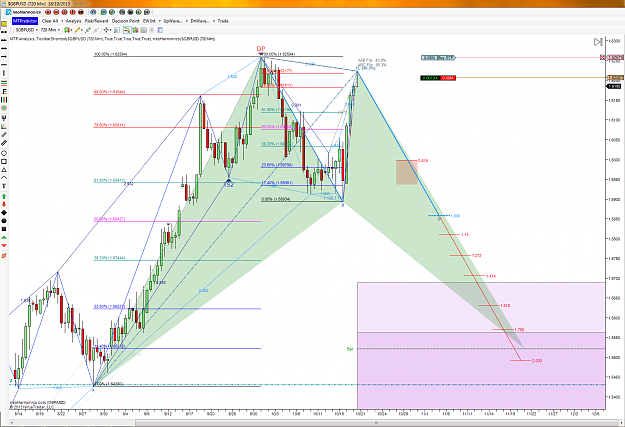Click the orange price tag on axis
625x427 pixels.
[615, 77]
